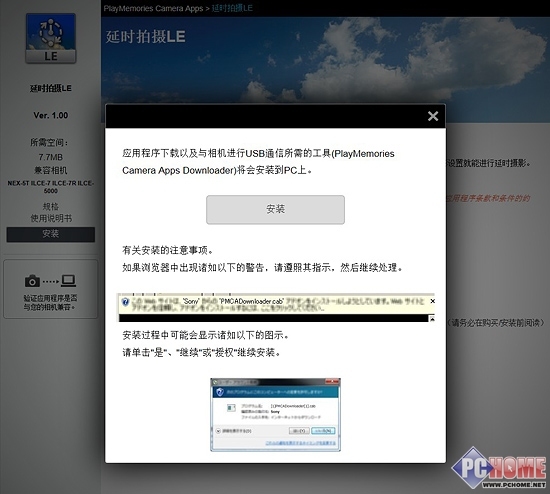Click the scroll arrow below warning bar
This screenshot has height=494, width=550.
[x=432, y=319]
